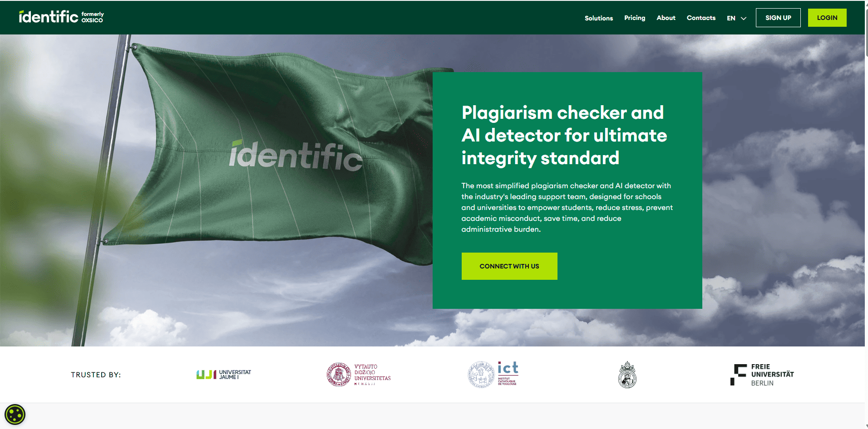This screenshot has width=868, height=429.
Task: Select the Vytauto Didžiojo Universitetas logo
Action: (x=359, y=375)
